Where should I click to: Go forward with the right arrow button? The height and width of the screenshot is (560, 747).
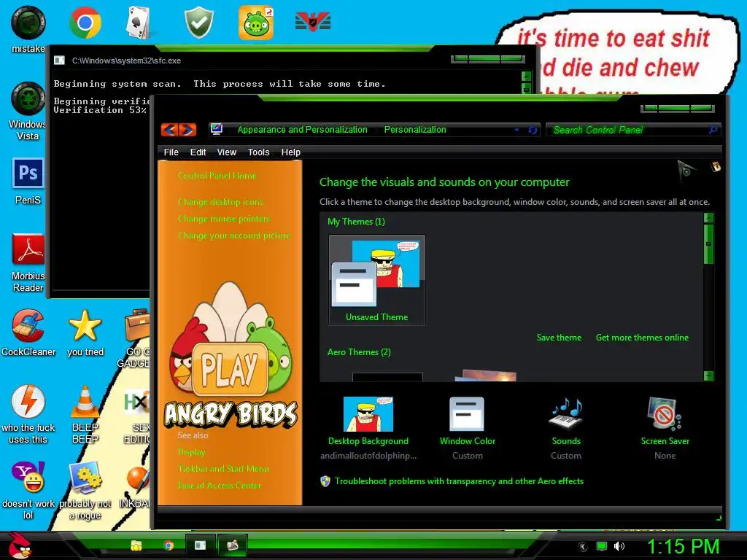tap(187, 130)
